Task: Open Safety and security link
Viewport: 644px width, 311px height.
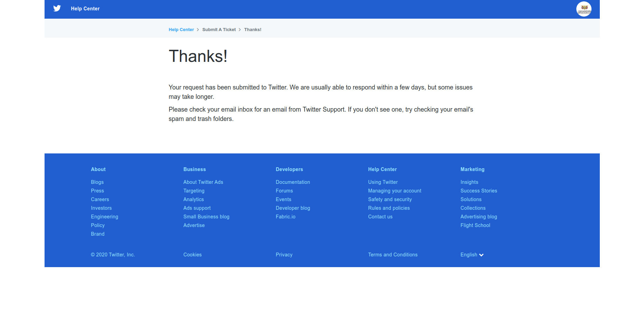Action: tap(390, 199)
